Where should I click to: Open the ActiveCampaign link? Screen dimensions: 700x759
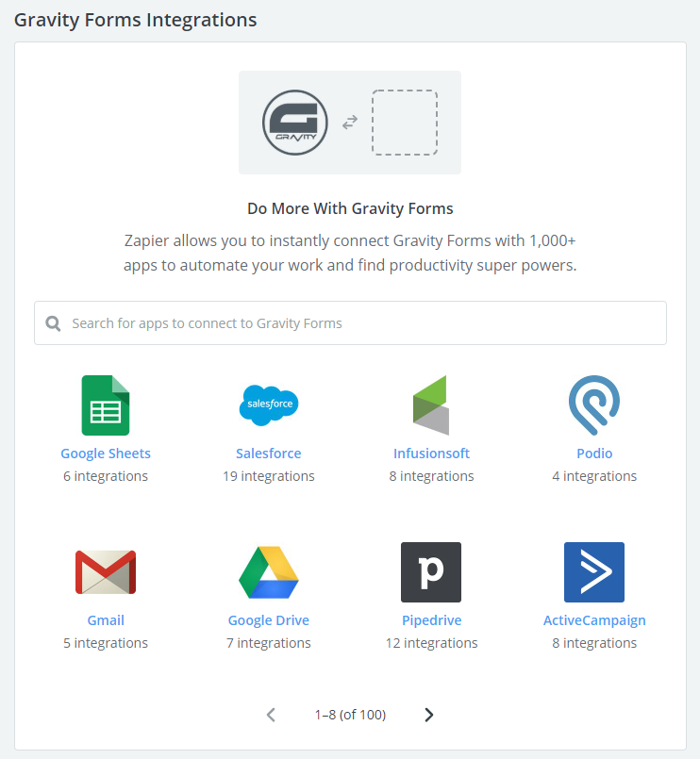click(x=594, y=620)
